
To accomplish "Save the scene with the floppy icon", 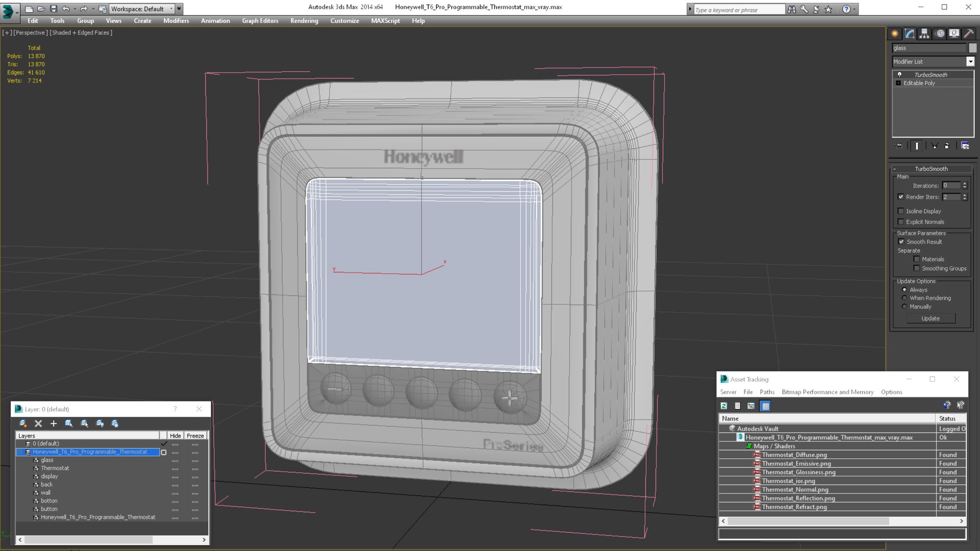I will [54, 9].
